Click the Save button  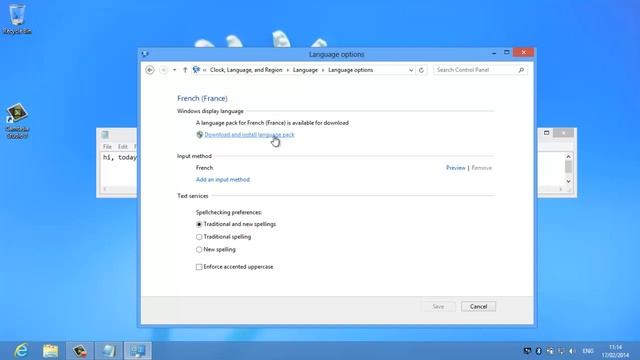point(438,307)
